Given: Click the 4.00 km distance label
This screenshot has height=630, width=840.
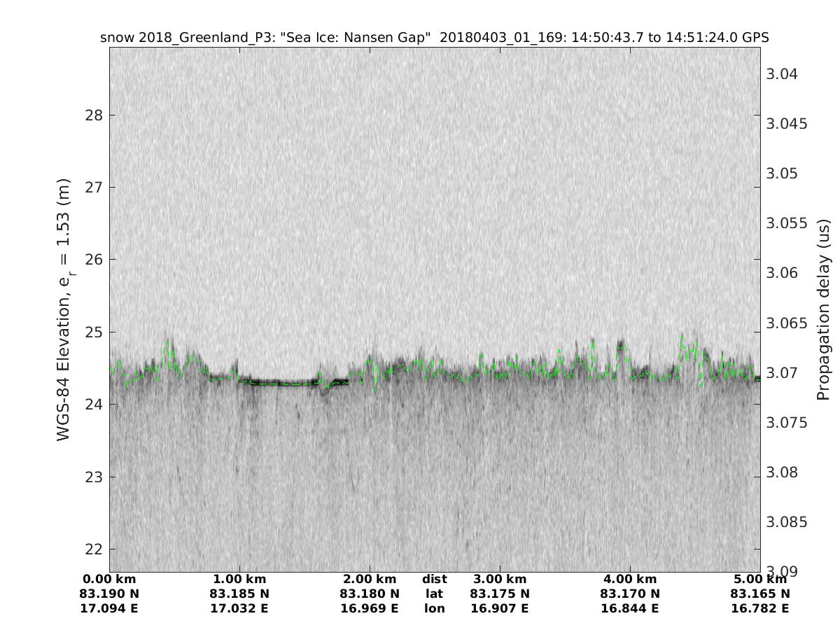Looking at the screenshot, I should tap(630, 579).
